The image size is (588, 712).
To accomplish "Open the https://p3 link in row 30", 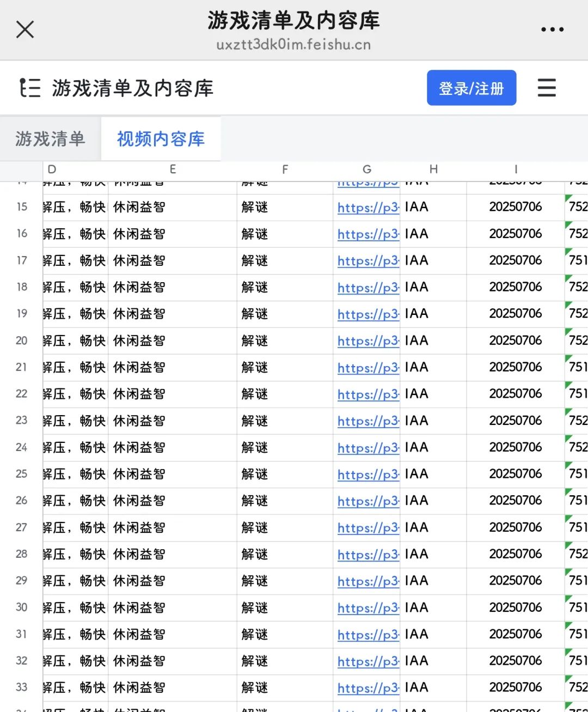I will 369,608.
